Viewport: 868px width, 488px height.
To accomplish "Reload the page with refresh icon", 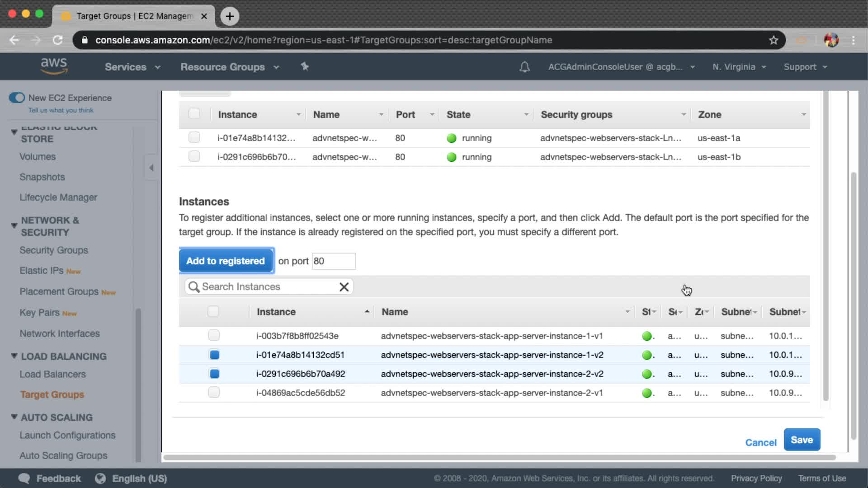I will point(57,40).
